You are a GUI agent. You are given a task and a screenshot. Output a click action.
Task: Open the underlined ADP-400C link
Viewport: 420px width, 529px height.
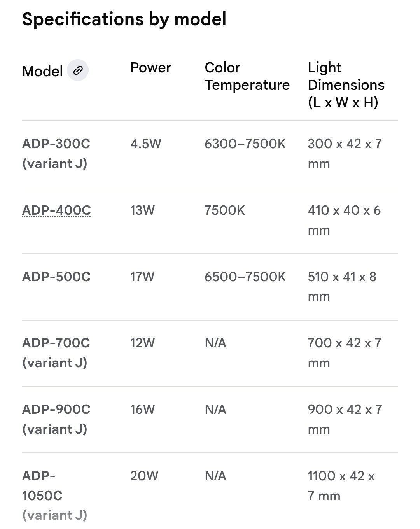56,210
